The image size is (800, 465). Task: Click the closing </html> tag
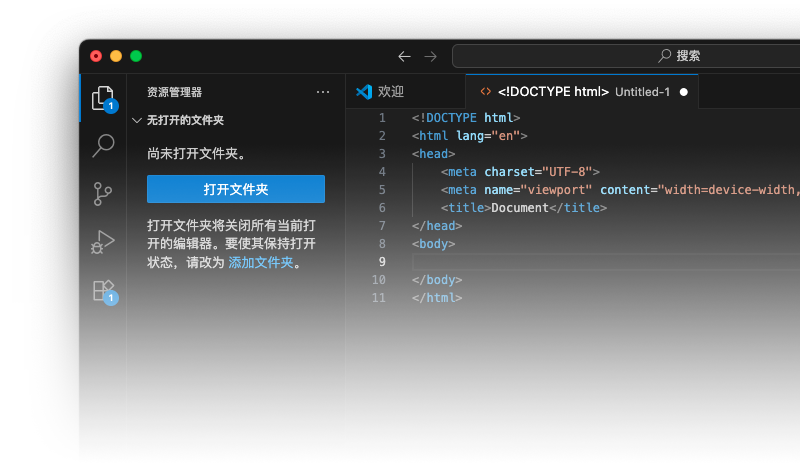pyautogui.click(x=437, y=298)
